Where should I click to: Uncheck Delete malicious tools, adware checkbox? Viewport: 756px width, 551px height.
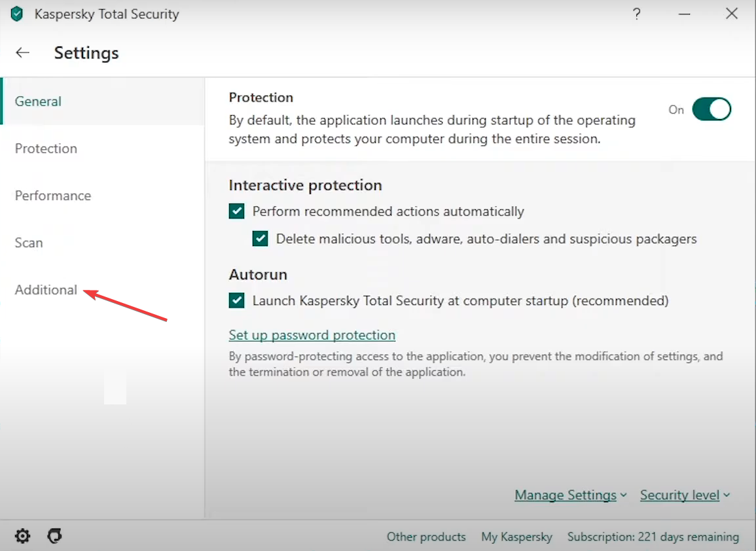click(260, 239)
